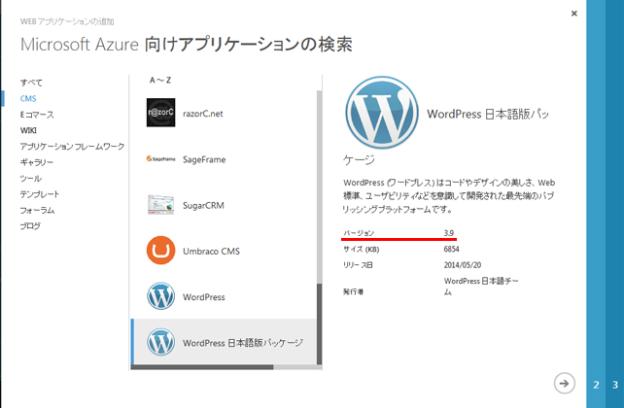
Task: Select the テンプレート category
Action: pyautogui.click(x=39, y=194)
